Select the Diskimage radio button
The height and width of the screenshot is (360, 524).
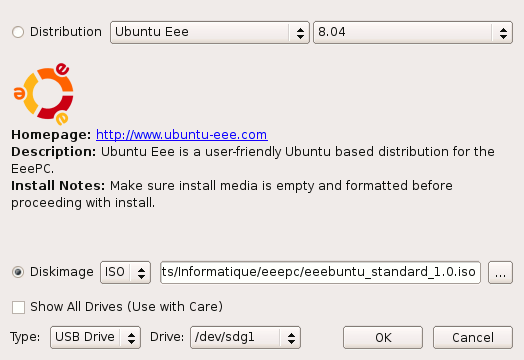pyautogui.click(x=18, y=272)
